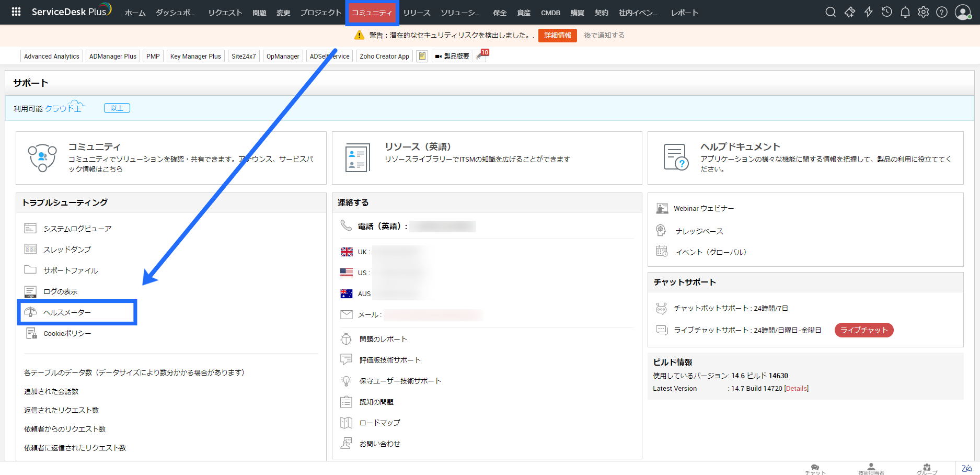This screenshot has width=980, height=475.
Task: Open the help question mark icon
Action: pyautogui.click(x=942, y=12)
